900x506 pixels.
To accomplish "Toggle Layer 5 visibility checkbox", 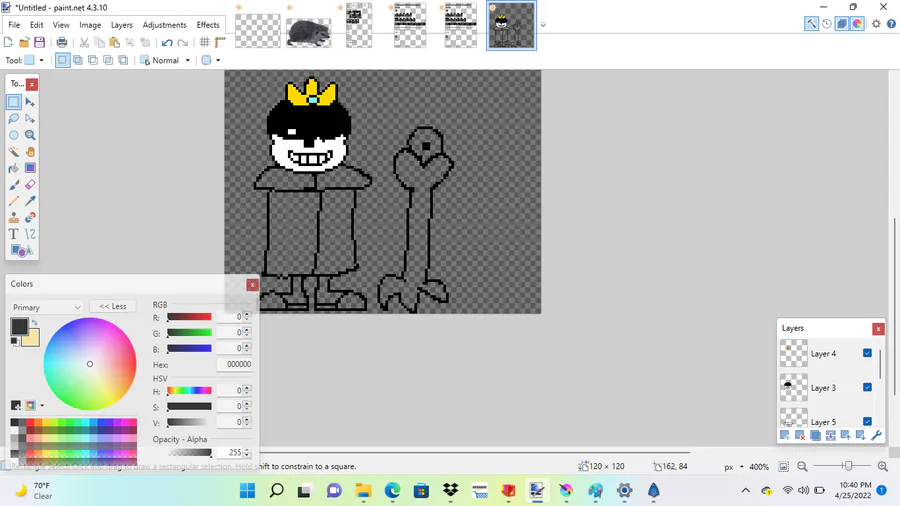I will (867, 421).
